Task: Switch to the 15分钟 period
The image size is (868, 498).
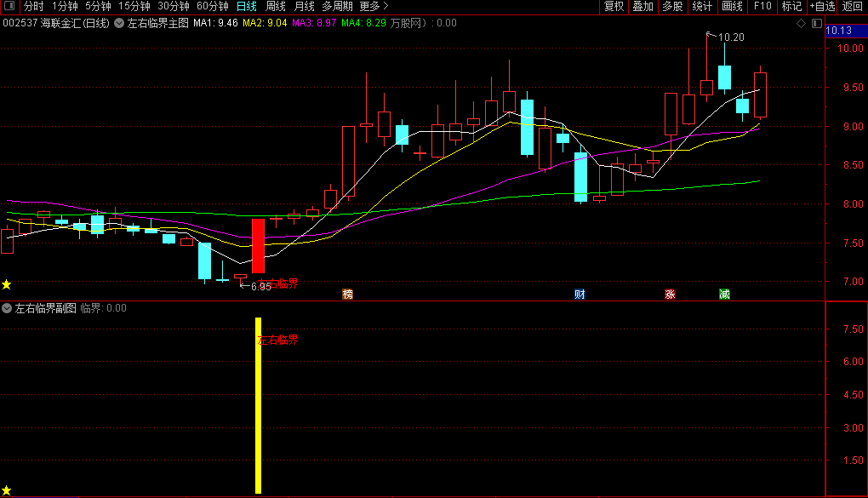Action: coord(134,6)
